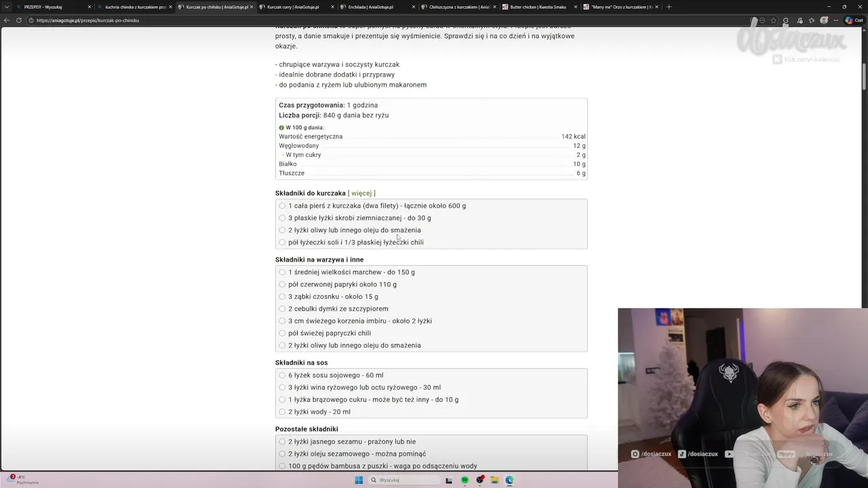The height and width of the screenshot is (488, 868).
Task: Open Spotify from the taskbar
Action: pyautogui.click(x=465, y=480)
